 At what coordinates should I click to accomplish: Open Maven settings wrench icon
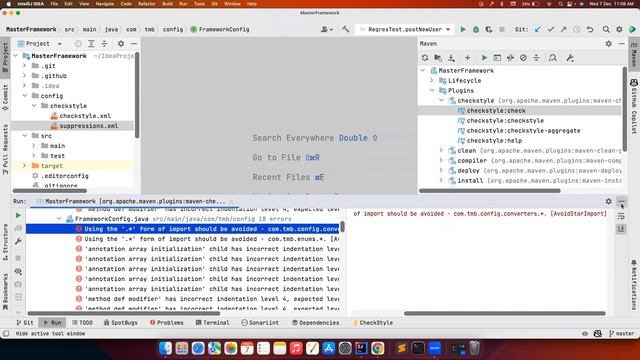pos(570,58)
